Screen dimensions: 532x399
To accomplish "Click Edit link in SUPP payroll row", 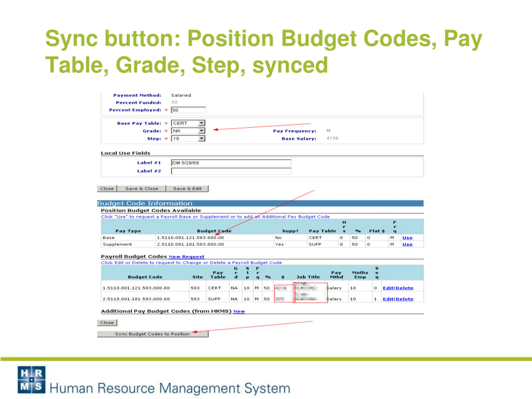I will coord(388,299).
